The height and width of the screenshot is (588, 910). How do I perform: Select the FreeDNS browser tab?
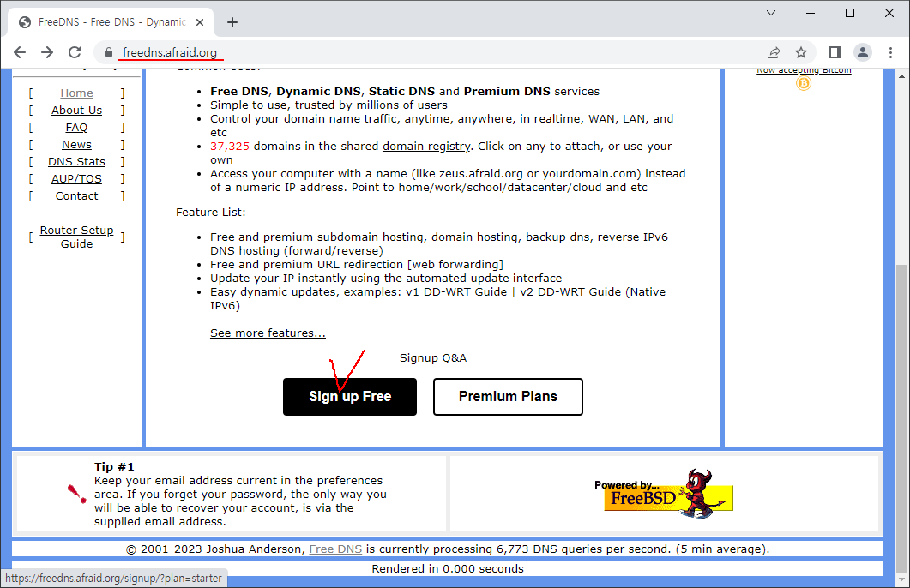pyautogui.click(x=111, y=22)
